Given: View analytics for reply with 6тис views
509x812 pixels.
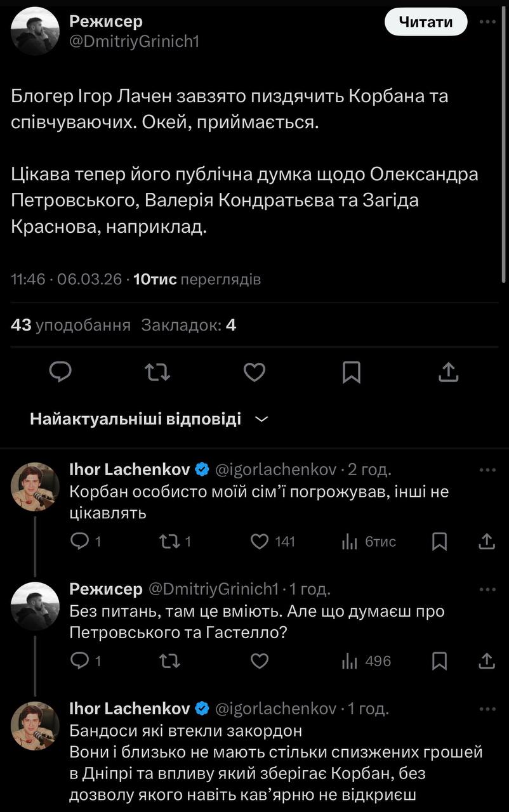Looking at the screenshot, I should (x=350, y=541).
